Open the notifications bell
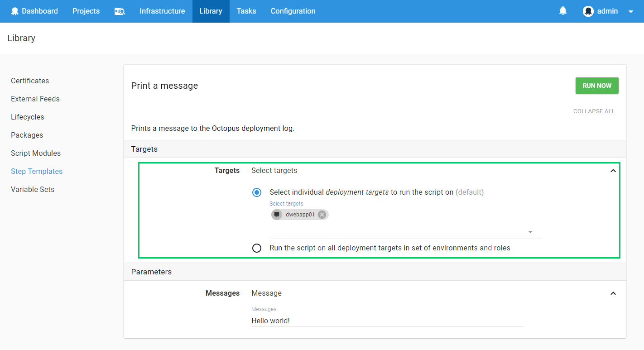Screen dimensions: 644x350 pos(563,11)
